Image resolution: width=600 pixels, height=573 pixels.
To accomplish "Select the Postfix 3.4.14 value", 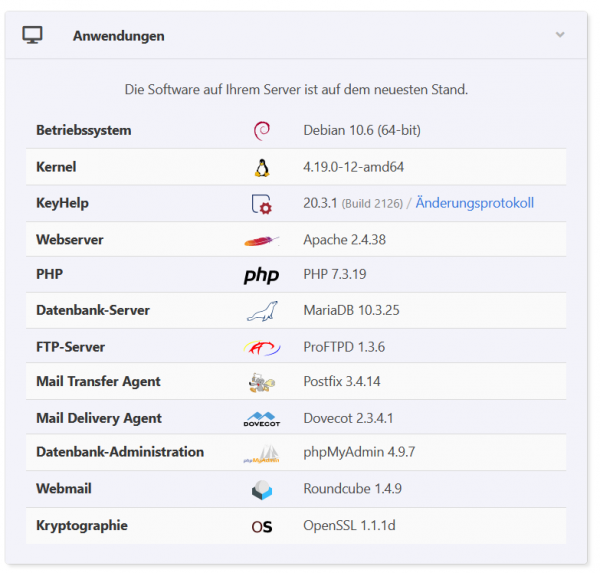I will pyautogui.click(x=342, y=381).
